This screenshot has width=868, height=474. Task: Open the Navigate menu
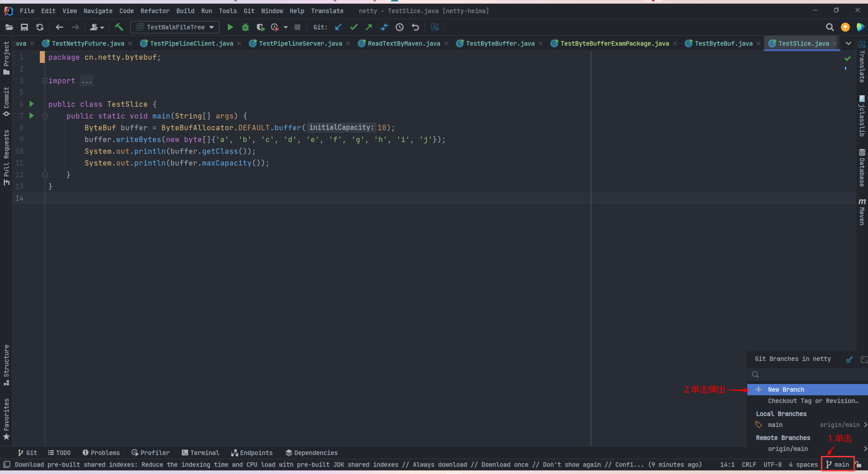click(98, 11)
